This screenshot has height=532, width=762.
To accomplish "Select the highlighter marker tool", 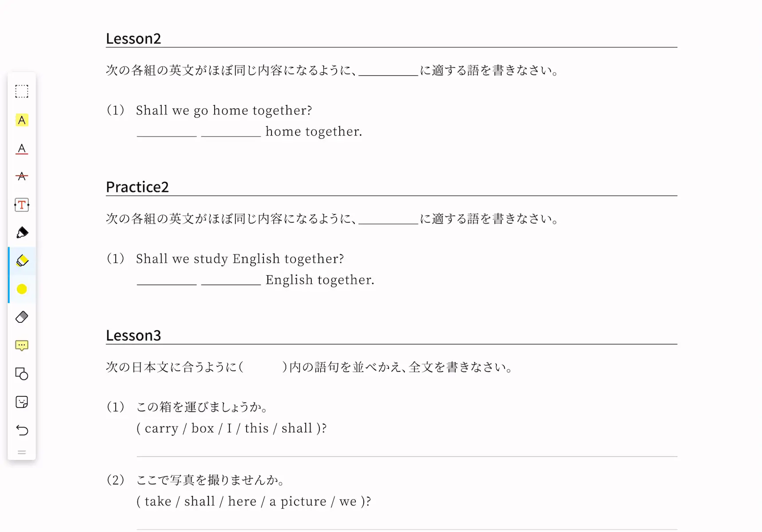I will coord(22,261).
